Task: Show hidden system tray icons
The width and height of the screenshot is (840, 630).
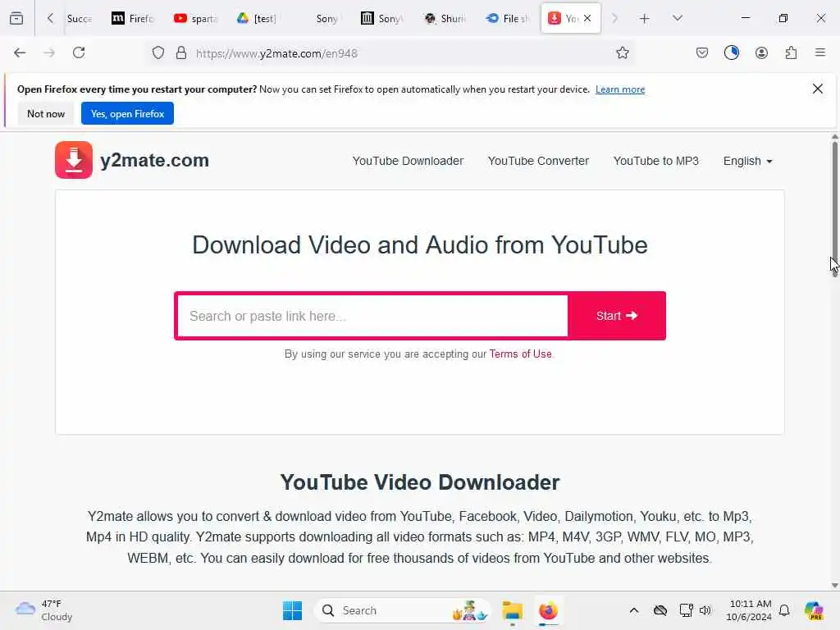Action: click(634, 610)
